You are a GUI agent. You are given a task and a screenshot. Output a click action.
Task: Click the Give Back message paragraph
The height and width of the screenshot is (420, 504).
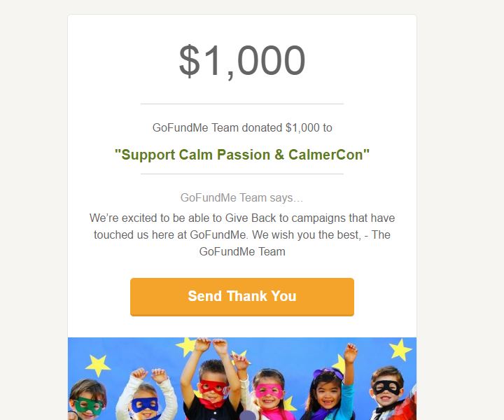pos(242,234)
